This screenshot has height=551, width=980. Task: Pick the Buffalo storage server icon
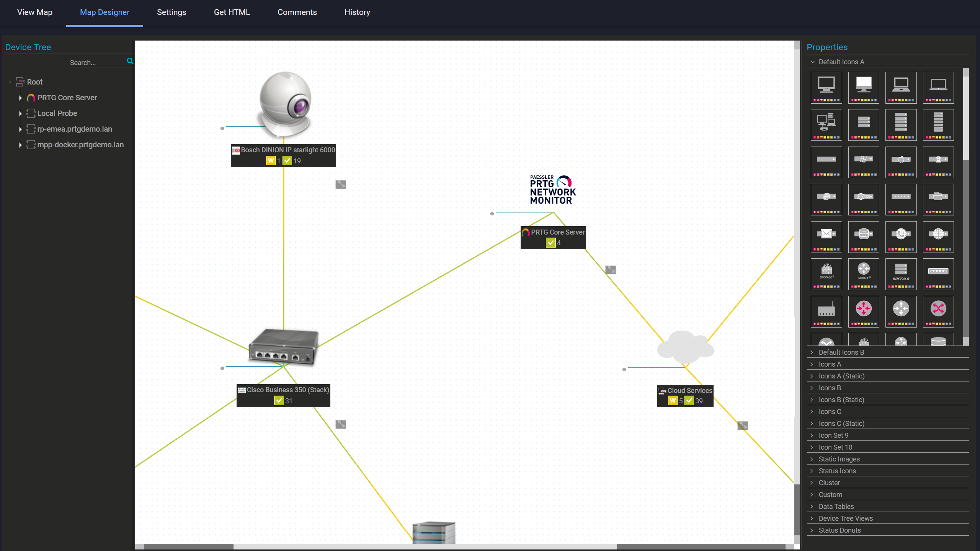tap(901, 274)
